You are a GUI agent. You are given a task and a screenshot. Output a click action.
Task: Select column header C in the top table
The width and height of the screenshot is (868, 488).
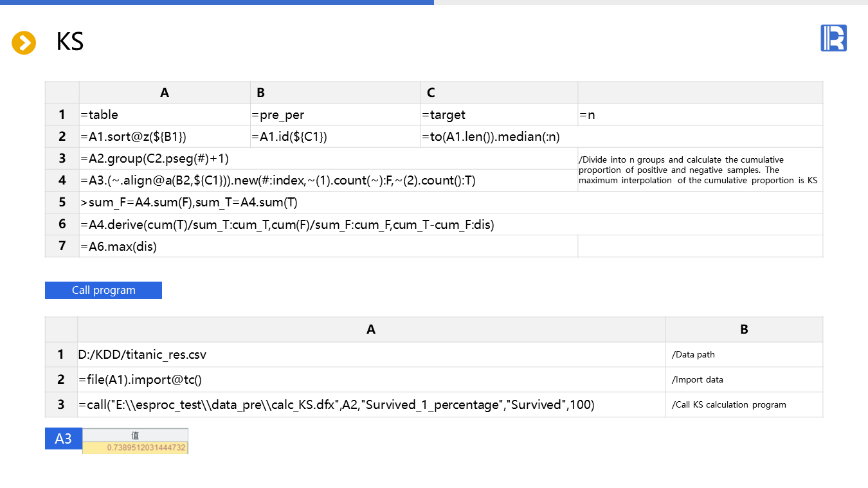pyautogui.click(x=499, y=93)
